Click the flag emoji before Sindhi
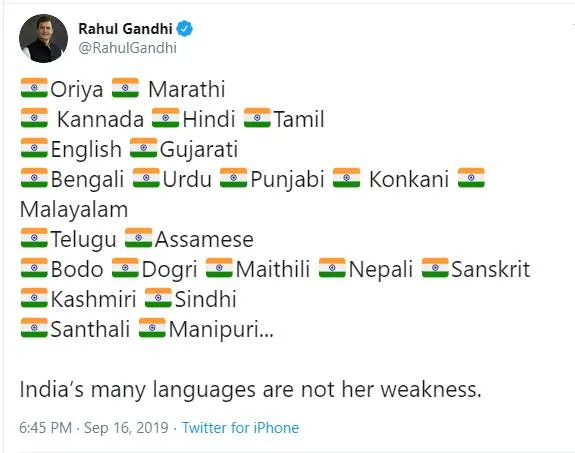The image size is (575, 453). click(x=158, y=298)
